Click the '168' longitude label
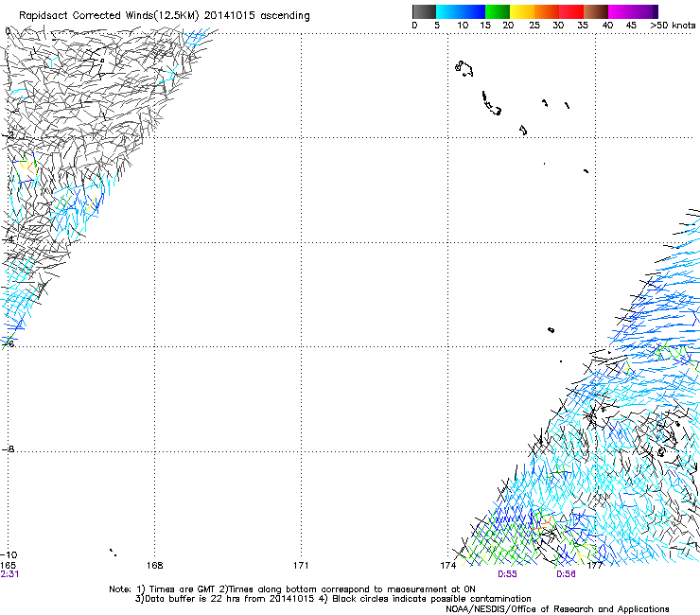 tap(154, 565)
